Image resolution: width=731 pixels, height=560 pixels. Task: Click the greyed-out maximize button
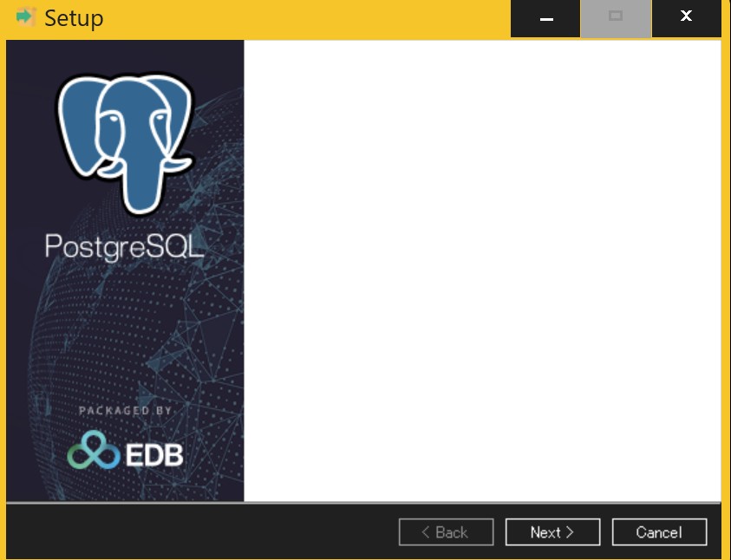pos(616,18)
